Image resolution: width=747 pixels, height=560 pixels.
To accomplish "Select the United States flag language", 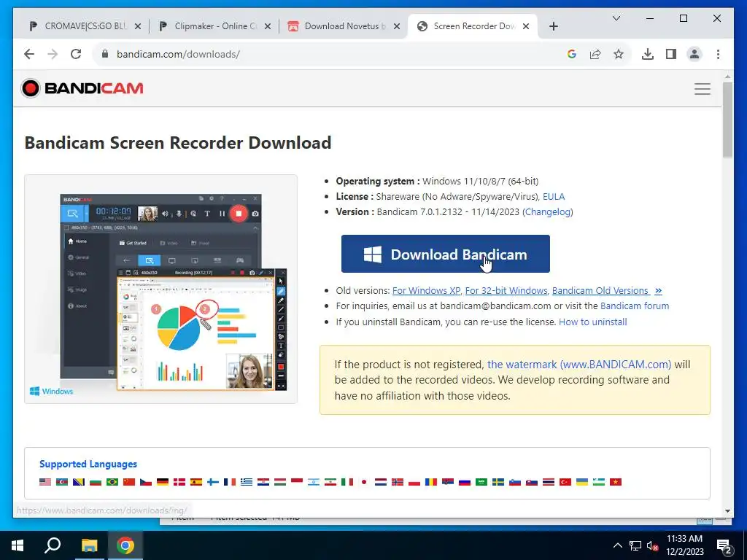I will (x=45, y=482).
